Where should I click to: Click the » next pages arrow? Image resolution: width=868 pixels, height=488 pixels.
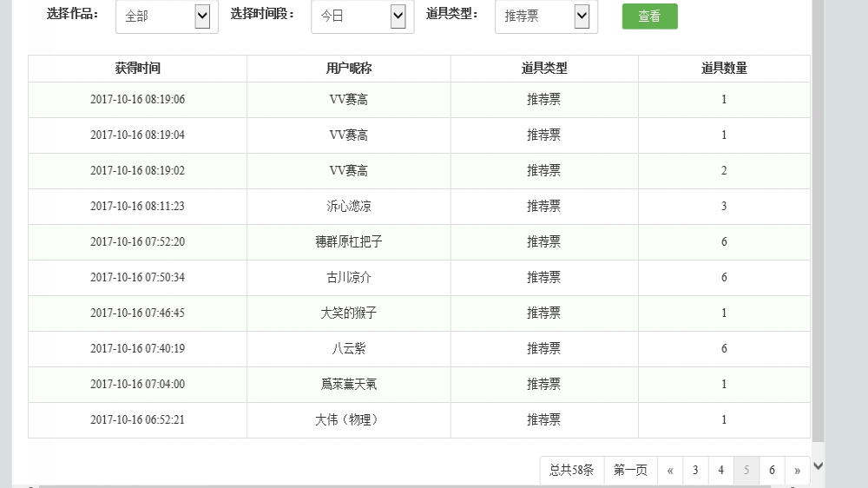[x=797, y=471]
